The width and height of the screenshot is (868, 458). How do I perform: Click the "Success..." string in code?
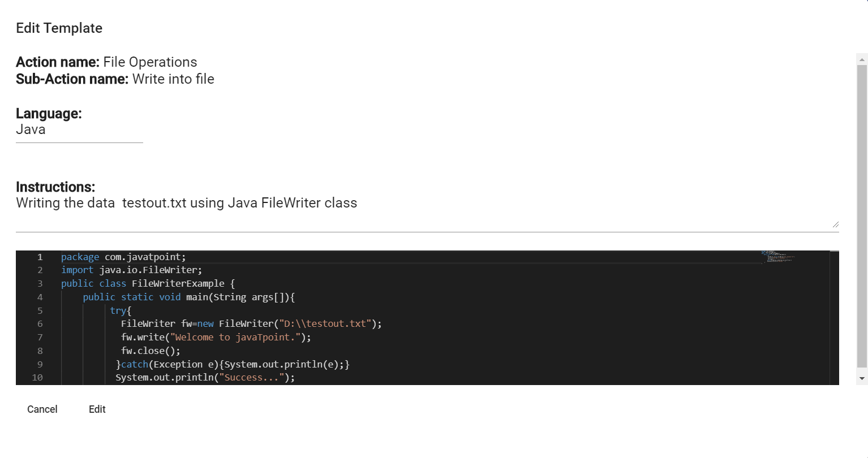251,377
